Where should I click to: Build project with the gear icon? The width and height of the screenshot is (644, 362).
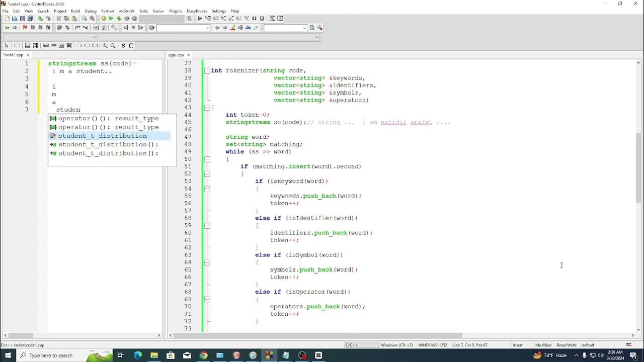click(x=103, y=19)
